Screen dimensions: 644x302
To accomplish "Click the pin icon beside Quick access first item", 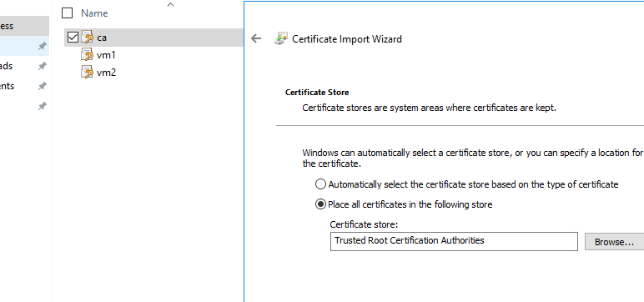I will point(42,46).
